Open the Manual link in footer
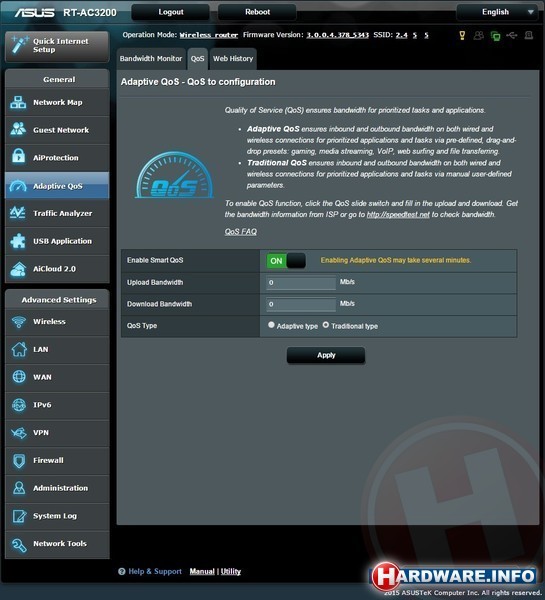The height and width of the screenshot is (600, 545). click(202, 571)
